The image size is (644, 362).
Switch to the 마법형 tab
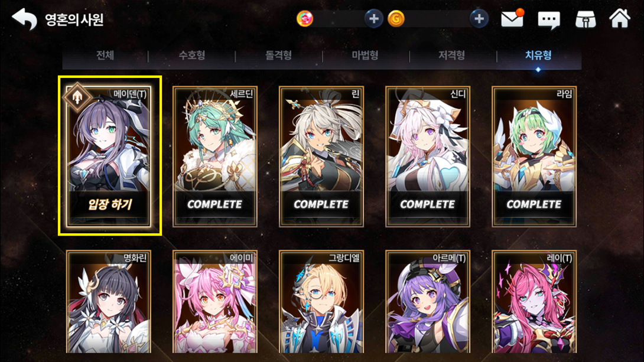[365, 56]
